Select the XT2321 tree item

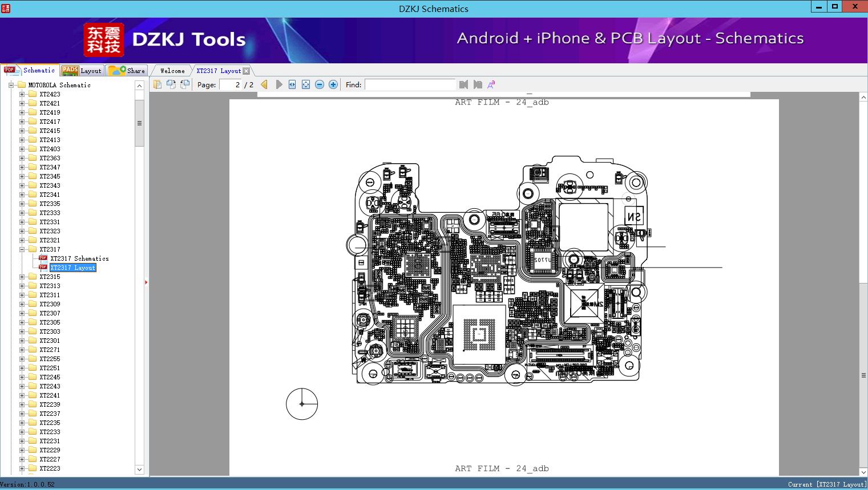tap(50, 240)
